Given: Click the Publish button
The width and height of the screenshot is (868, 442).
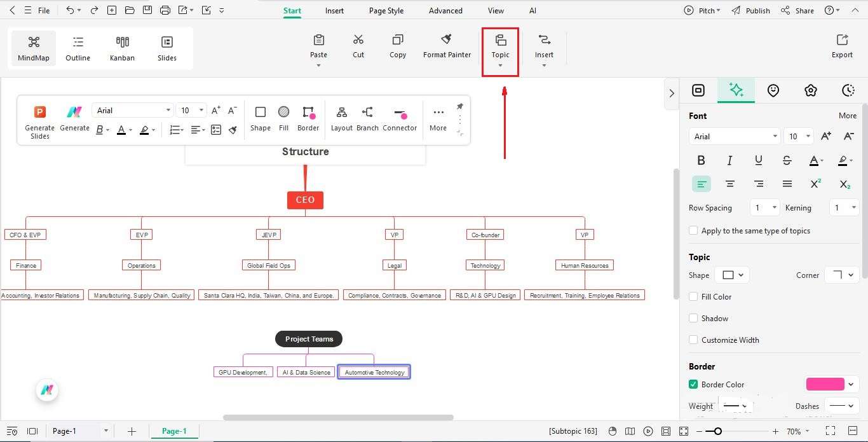Looking at the screenshot, I should [755, 10].
